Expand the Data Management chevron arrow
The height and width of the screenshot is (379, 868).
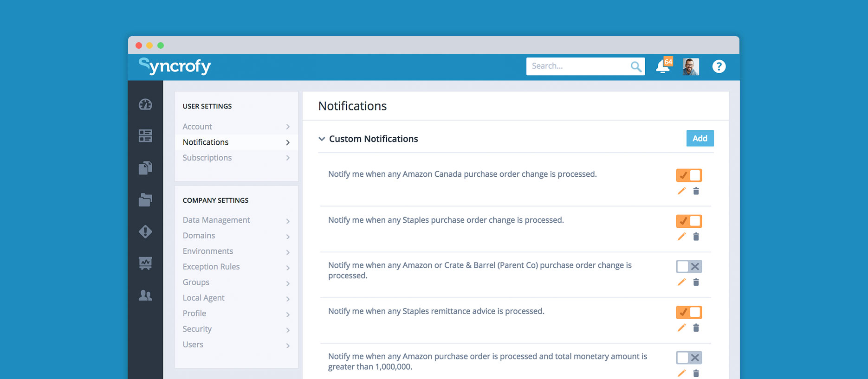288,221
